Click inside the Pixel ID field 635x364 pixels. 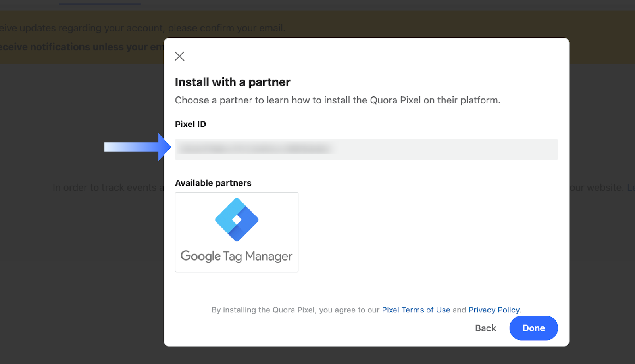(366, 149)
